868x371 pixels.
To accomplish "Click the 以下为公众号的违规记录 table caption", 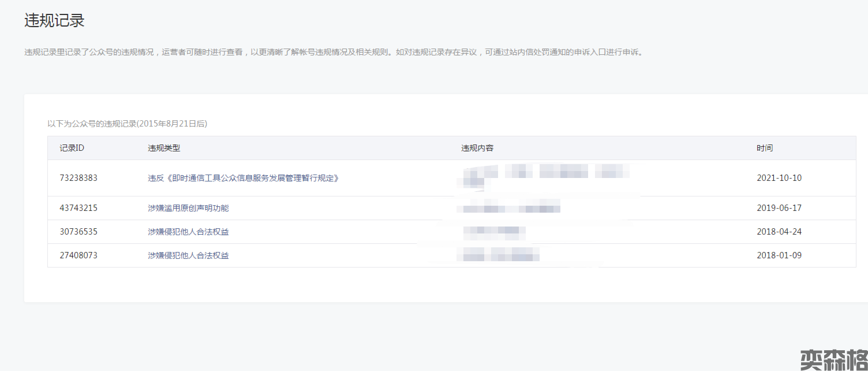I will click(x=127, y=124).
